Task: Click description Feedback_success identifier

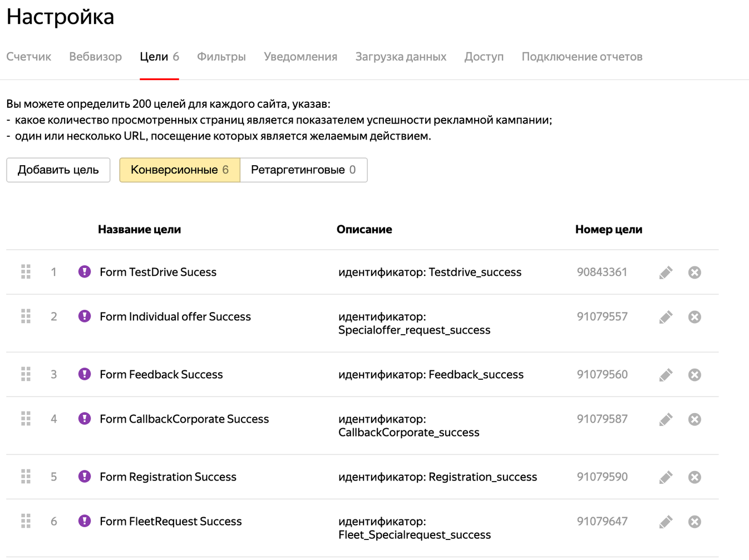Action: click(x=431, y=374)
